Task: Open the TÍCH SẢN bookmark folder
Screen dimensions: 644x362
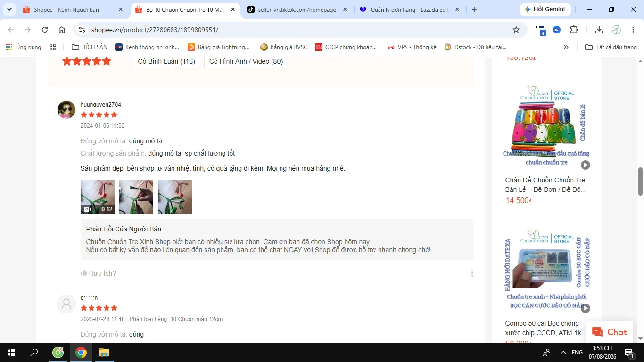Action: coord(90,47)
